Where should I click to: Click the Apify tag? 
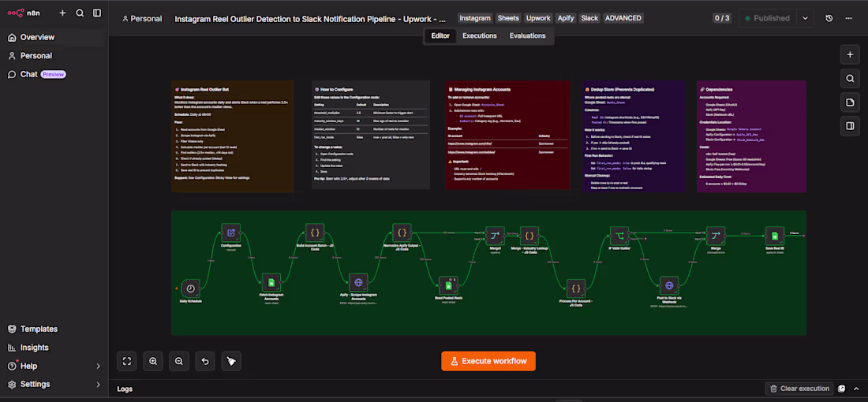[x=566, y=18]
